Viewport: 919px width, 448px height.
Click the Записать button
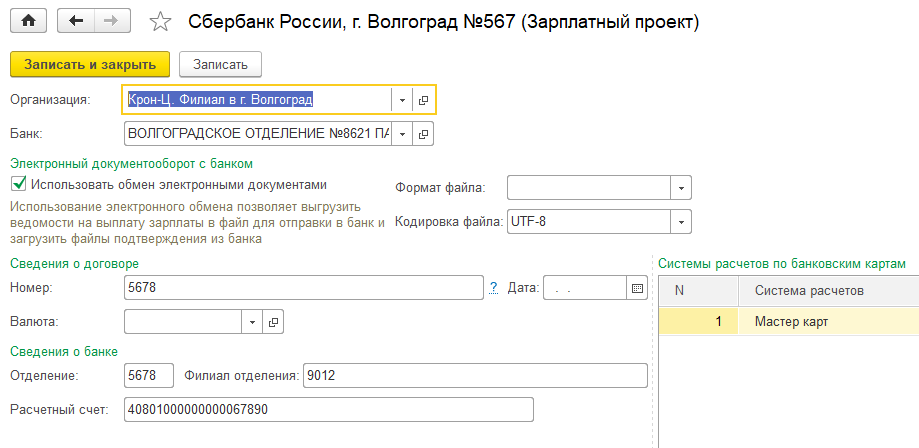[220, 65]
